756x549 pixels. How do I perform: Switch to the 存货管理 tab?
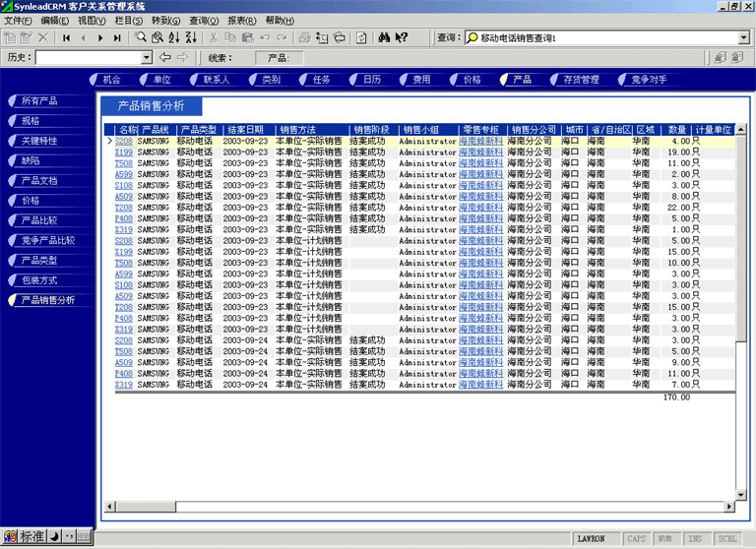coord(581,79)
